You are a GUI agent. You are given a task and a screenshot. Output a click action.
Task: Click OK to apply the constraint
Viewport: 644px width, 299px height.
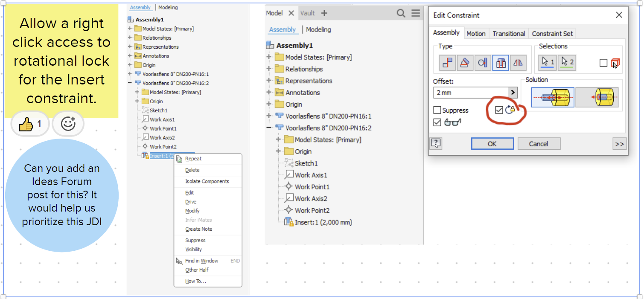pos(492,143)
